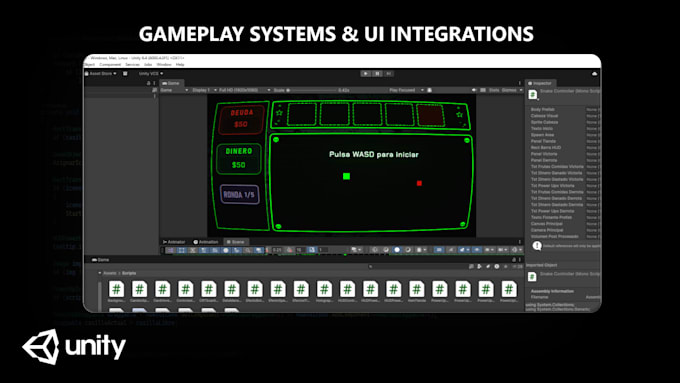Select the Game view tab
680x383 pixels.
tap(171, 83)
